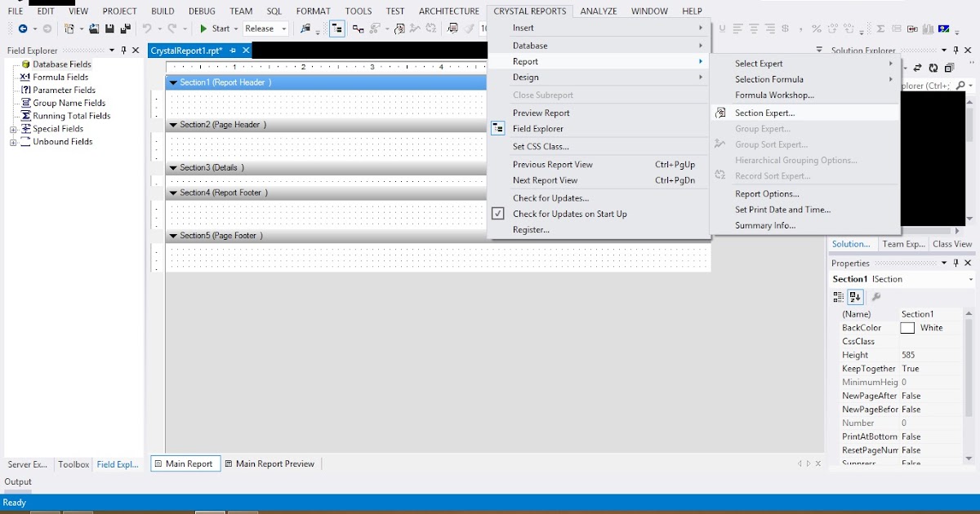Click the Insert Picture icon

[943, 29]
